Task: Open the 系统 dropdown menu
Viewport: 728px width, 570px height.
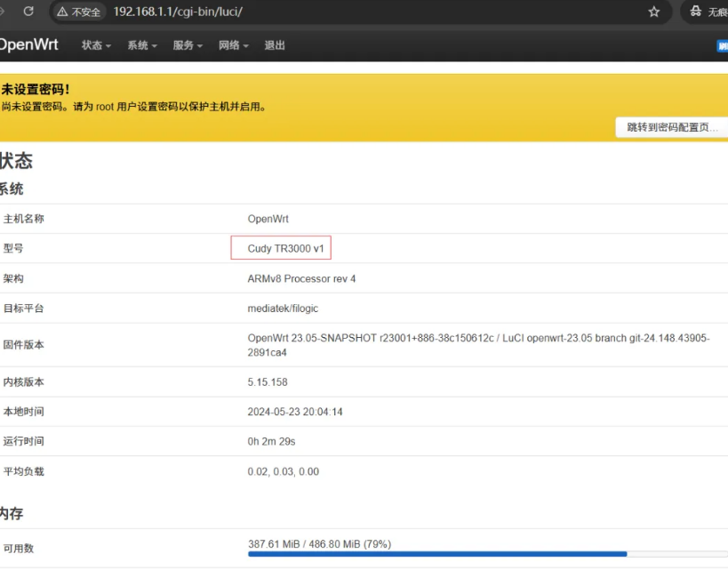Action: pos(142,45)
